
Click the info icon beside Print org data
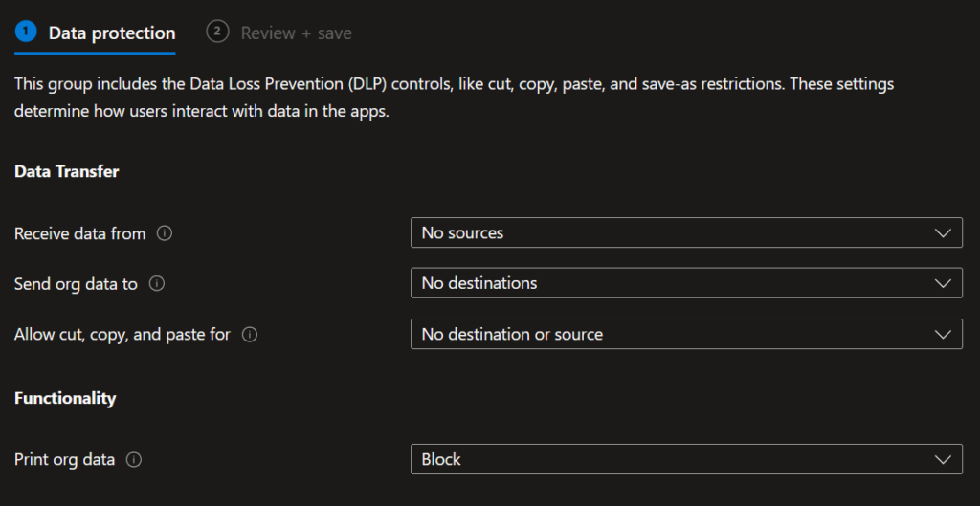pos(134,460)
